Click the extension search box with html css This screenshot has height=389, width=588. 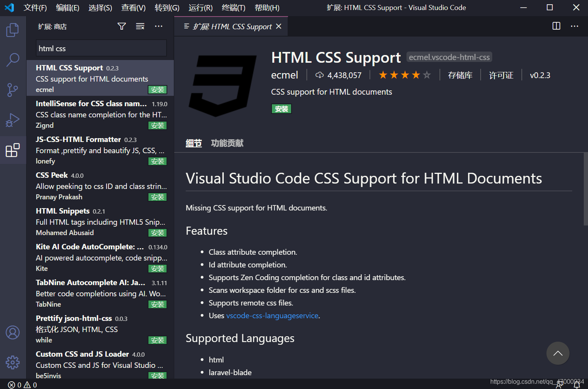click(101, 48)
